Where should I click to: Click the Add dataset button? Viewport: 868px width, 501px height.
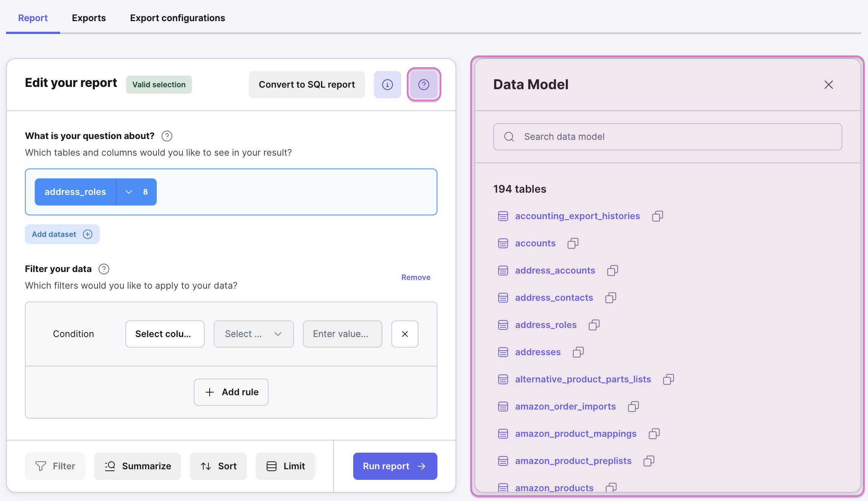pos(62,234)
